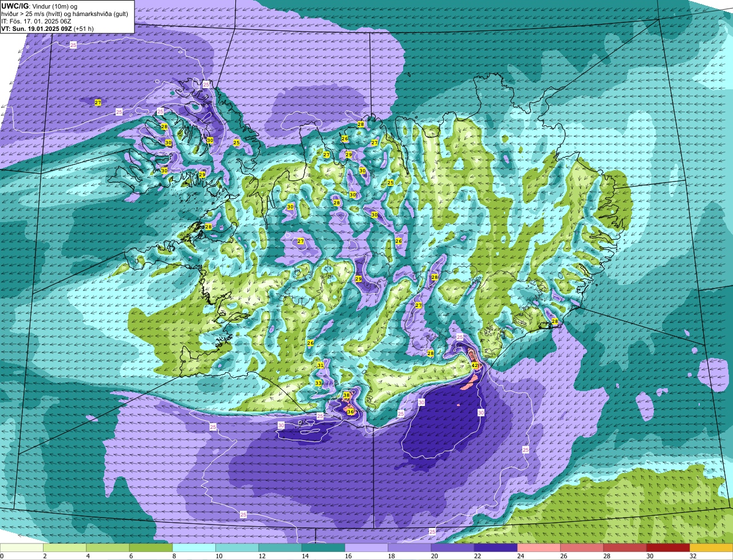Click the 30–32 m/s dark red legend swatch
This screenshot has height=560, width=733.
[668, 548]
